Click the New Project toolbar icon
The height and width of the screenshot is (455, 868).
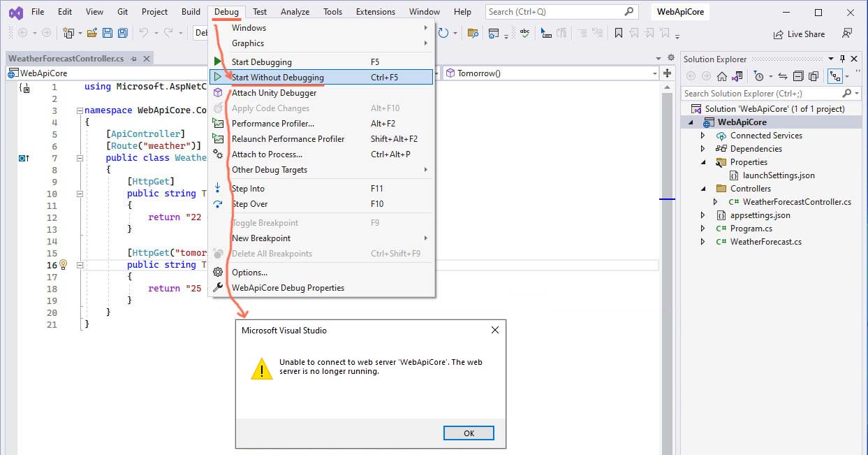click(x=68, y=33)
